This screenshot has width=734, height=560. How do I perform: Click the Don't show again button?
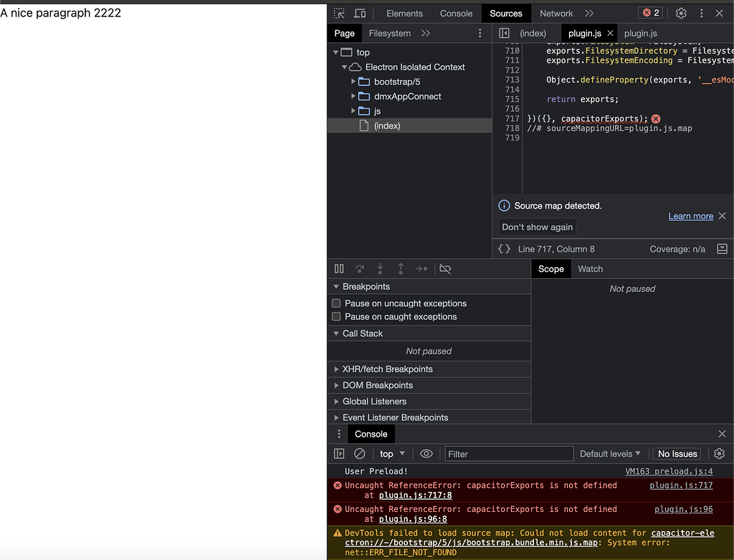(x=536, y=227)
